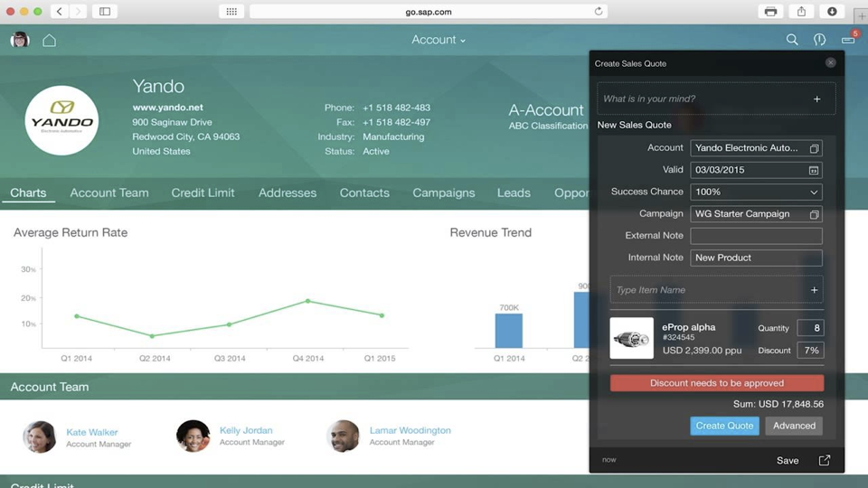Open the Safari top sites grid
868x488 pixels.
[231, 11]
